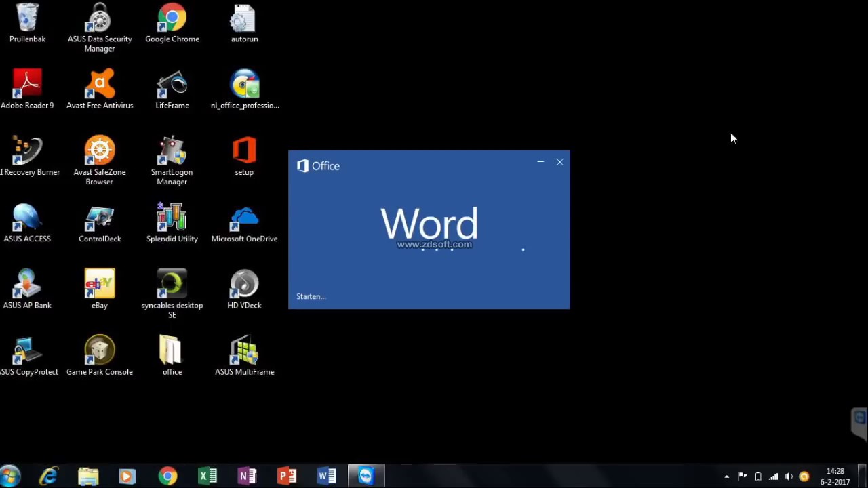This screenshot has height=488, width=868.
Task: Open the Action Center flag icon
Action: (742, 476)
